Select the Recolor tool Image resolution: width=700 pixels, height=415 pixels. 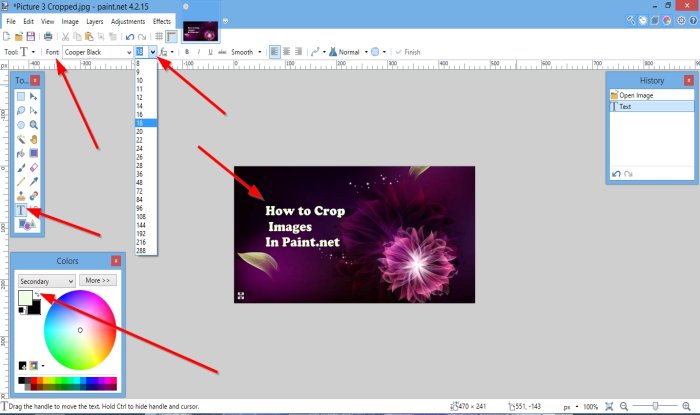[x=33, y=196]
